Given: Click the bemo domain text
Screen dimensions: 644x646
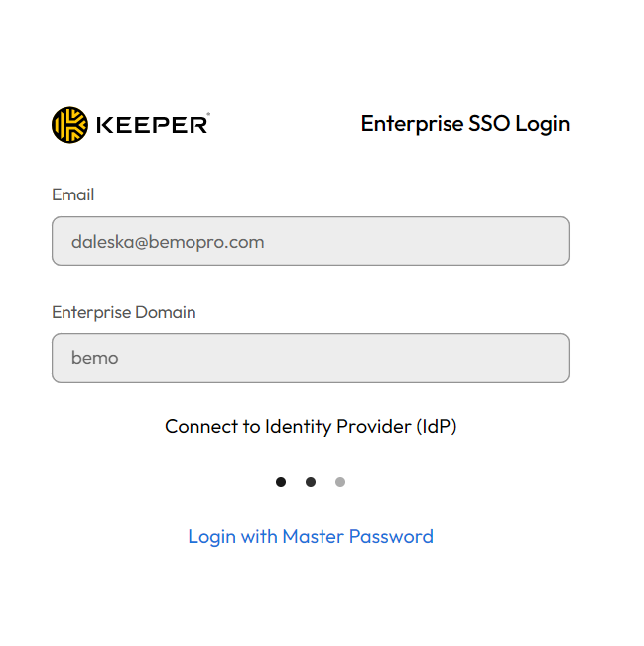Looking at the screenshot, I should pos(95,358).
